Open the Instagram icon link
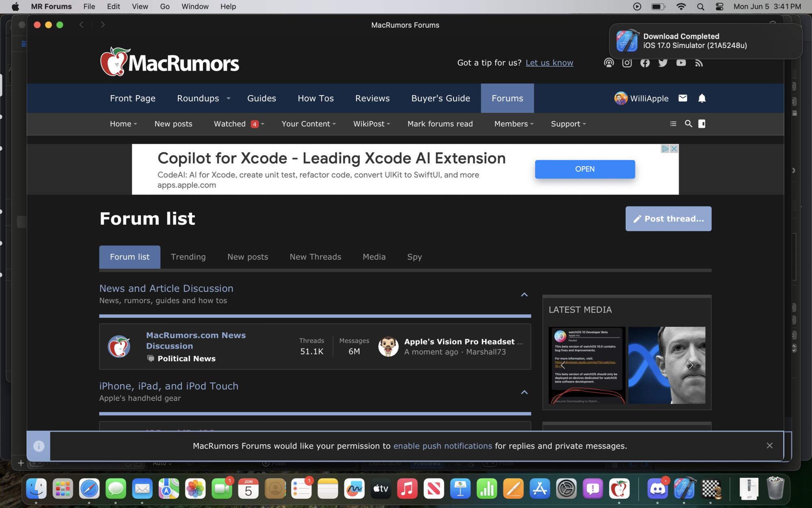 627,63
